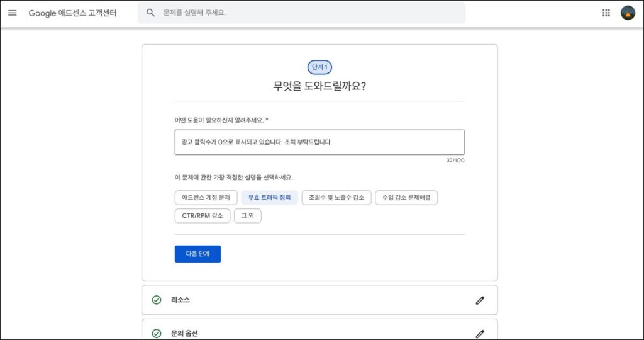
Task: Click the green check next to 리소스
Action: [157, 300]
